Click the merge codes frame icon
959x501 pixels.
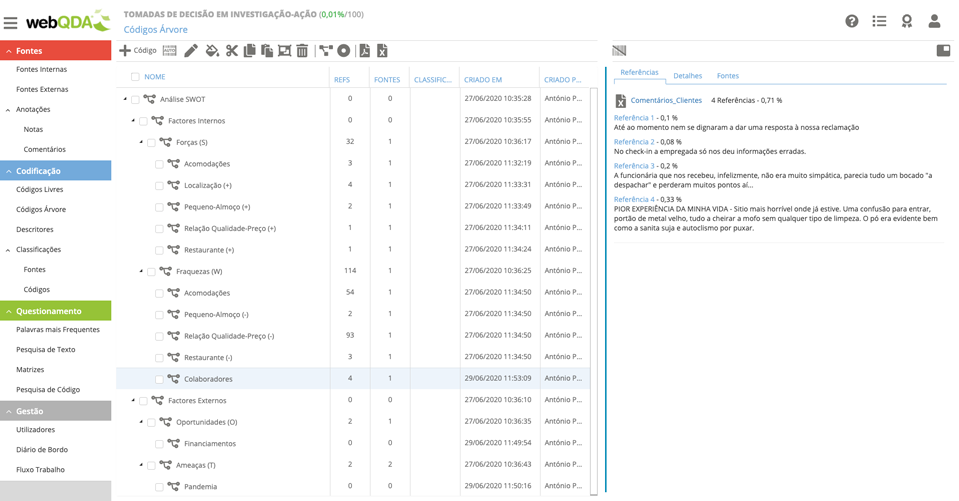(x=284, y=51)
